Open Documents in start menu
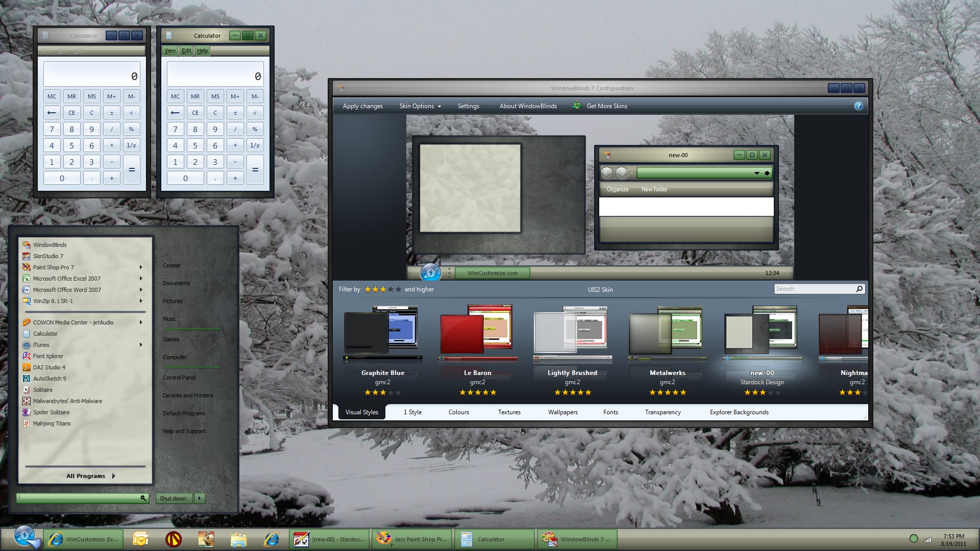The height and width of the screenshot is (551, 980). pos(176,283)
